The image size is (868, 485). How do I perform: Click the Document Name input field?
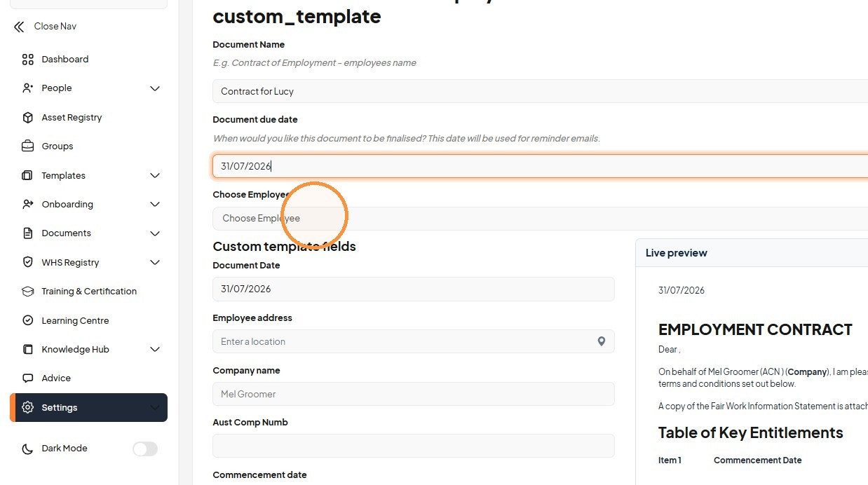pyautogui.click(x=540, y=91)
